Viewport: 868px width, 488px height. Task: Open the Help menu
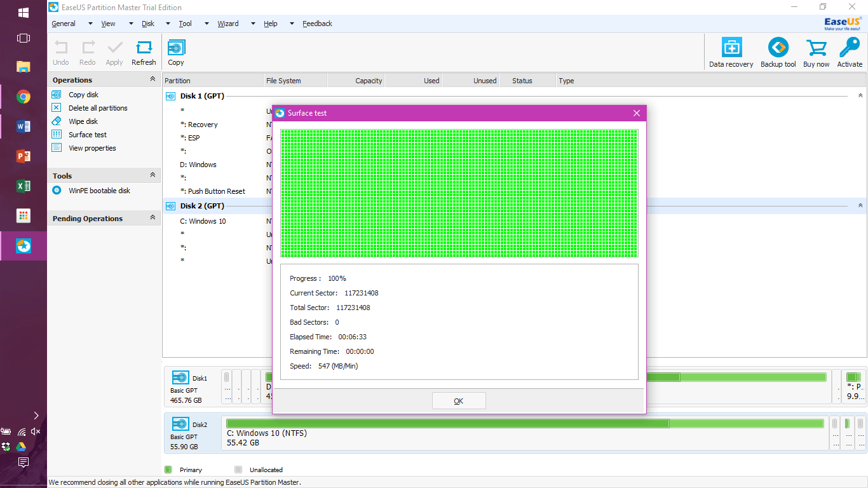(x=271, y=24)
